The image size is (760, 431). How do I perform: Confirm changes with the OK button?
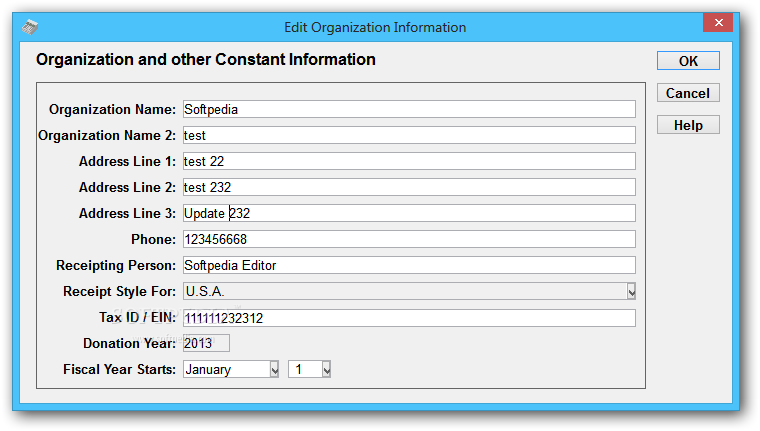pyautogui.click(x=688, y=61)
